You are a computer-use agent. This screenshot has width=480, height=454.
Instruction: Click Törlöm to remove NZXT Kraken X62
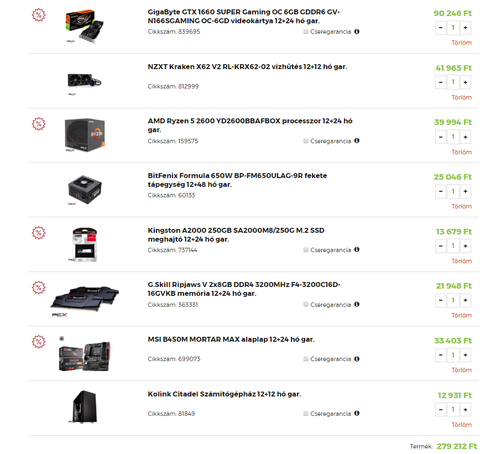(x=462, y=97)
